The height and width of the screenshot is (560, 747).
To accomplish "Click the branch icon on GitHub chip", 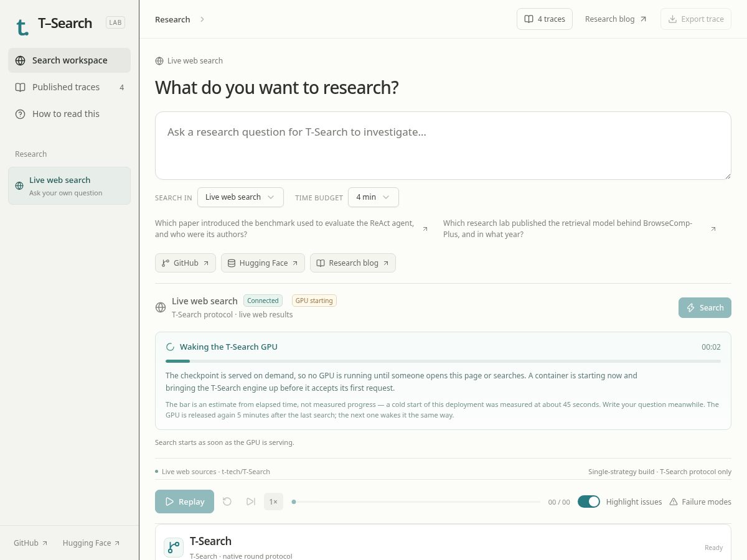I will (x=166, y=263).
